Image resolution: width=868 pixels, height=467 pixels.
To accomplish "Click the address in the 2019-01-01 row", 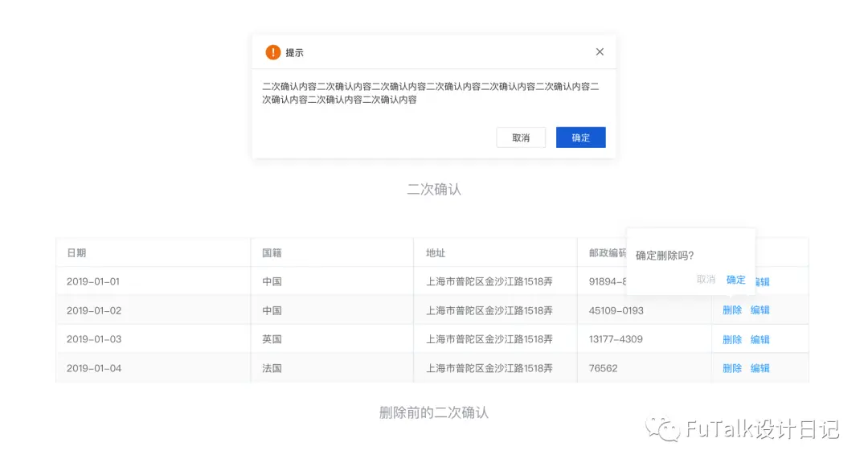I will (489, 281).
